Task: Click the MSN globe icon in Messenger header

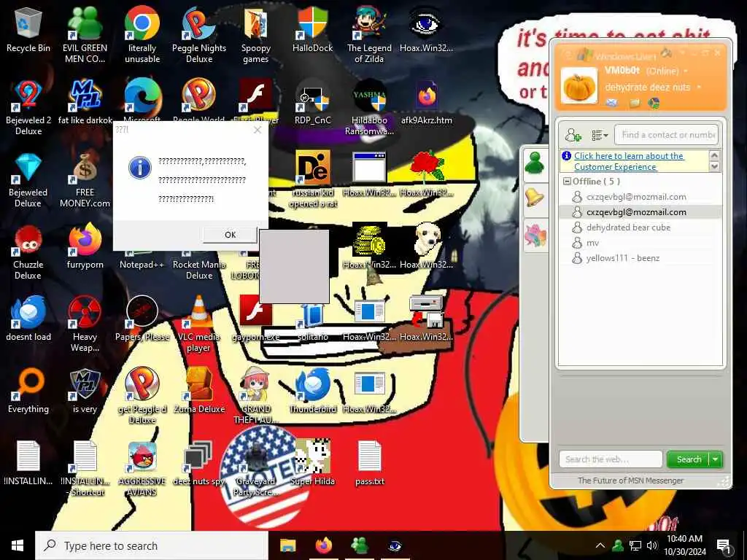Action: [x=654, y=102]
